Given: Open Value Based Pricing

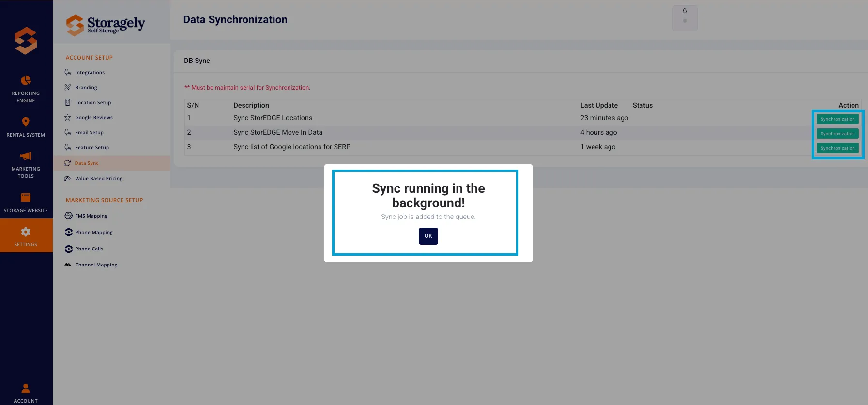Looking at the screenshot, I should 99,179.
